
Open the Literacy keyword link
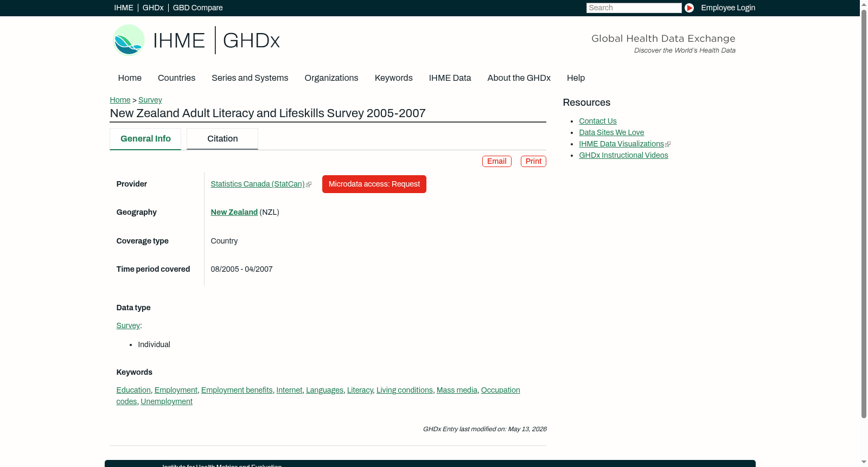click(360, 390)
